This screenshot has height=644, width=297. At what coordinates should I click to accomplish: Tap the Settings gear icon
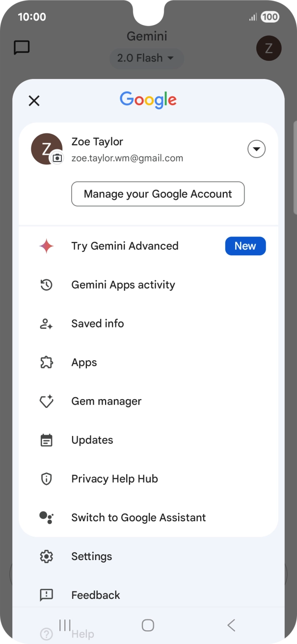(46, 556)
